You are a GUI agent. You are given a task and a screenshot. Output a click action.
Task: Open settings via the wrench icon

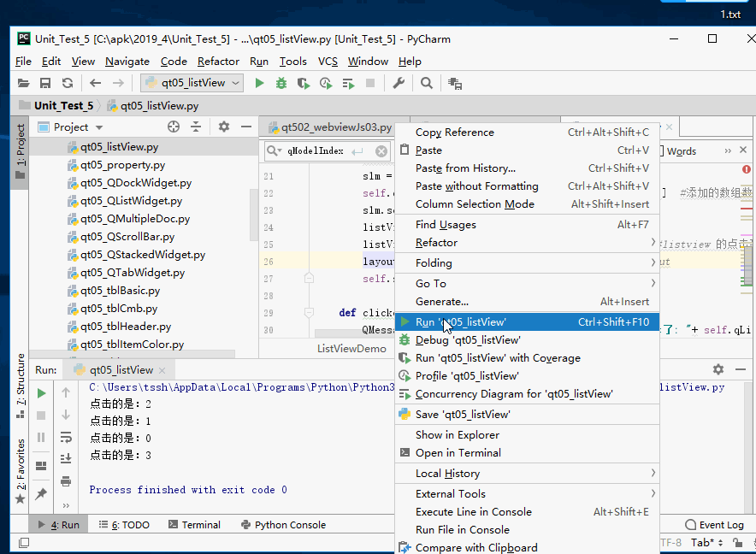pos(399,83)
